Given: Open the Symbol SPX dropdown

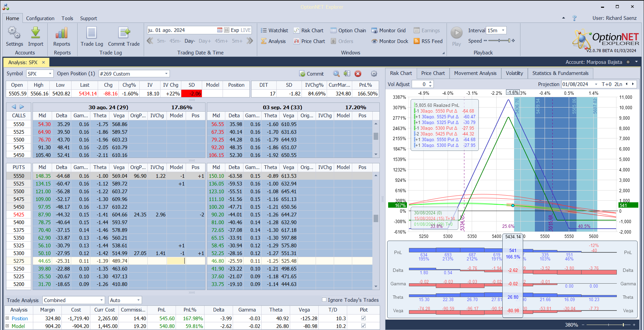Looking at the screenshot, I should point(50,74).
